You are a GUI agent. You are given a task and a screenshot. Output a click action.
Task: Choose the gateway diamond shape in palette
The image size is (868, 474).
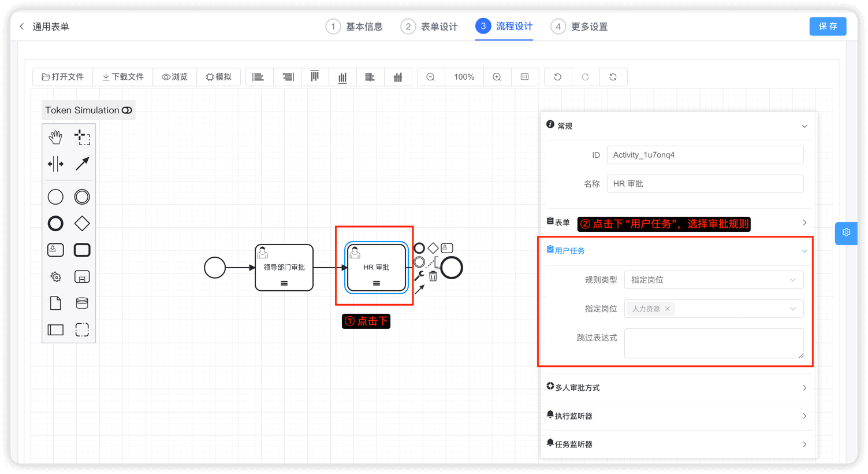coord(82,224)
